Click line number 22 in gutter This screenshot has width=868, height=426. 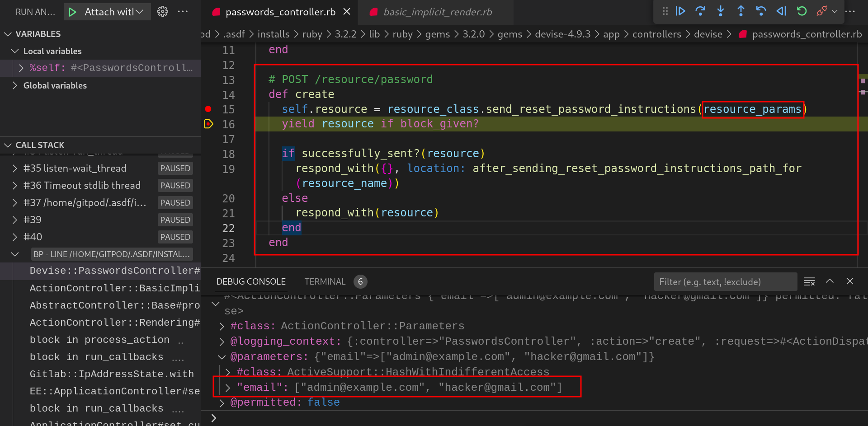228,228
